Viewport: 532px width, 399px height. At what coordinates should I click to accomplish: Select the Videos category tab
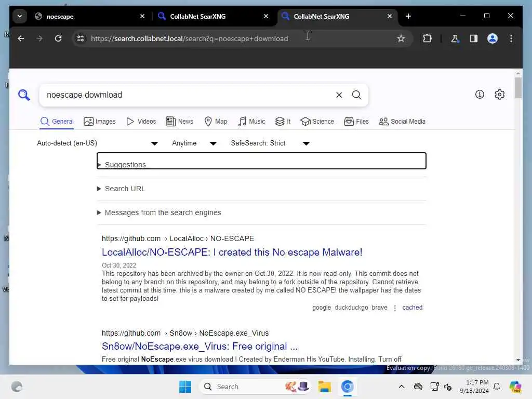click(141, 122)
